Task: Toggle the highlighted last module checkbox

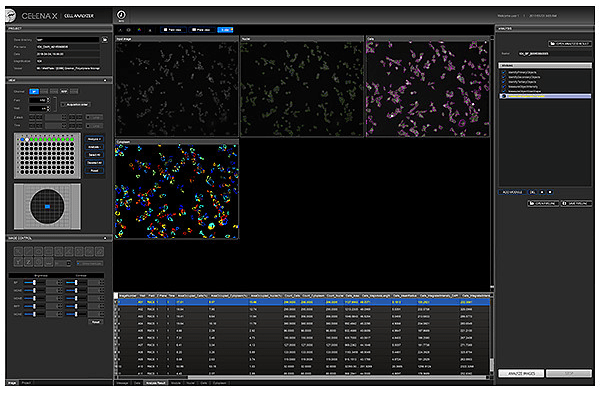Action: pos(503,96)
